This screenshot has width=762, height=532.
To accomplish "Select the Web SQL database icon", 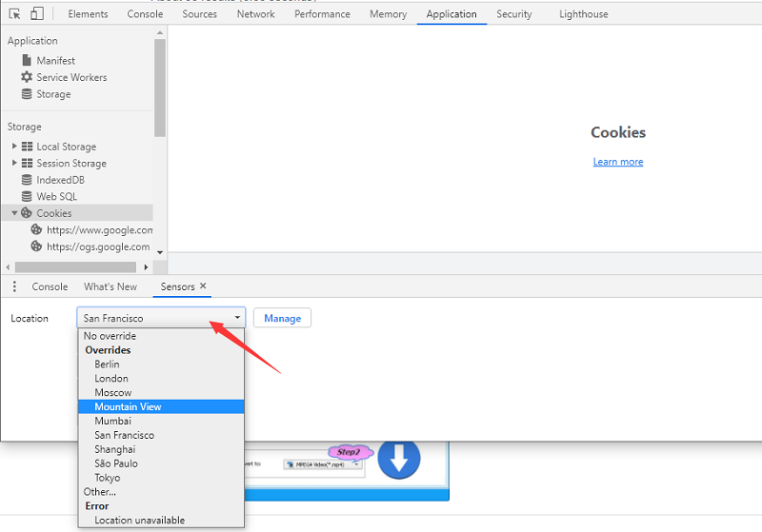I will coord(27,197).
